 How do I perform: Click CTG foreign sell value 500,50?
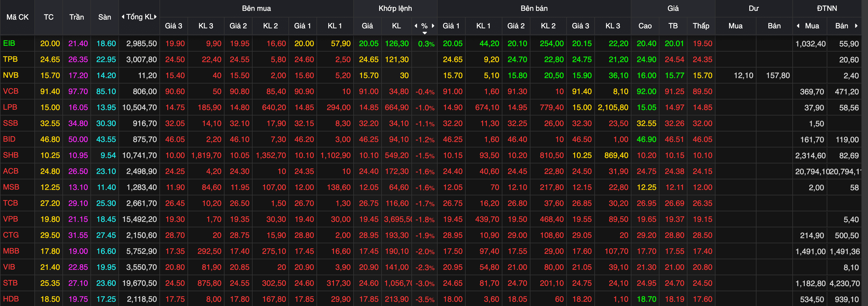click(847, 235)
